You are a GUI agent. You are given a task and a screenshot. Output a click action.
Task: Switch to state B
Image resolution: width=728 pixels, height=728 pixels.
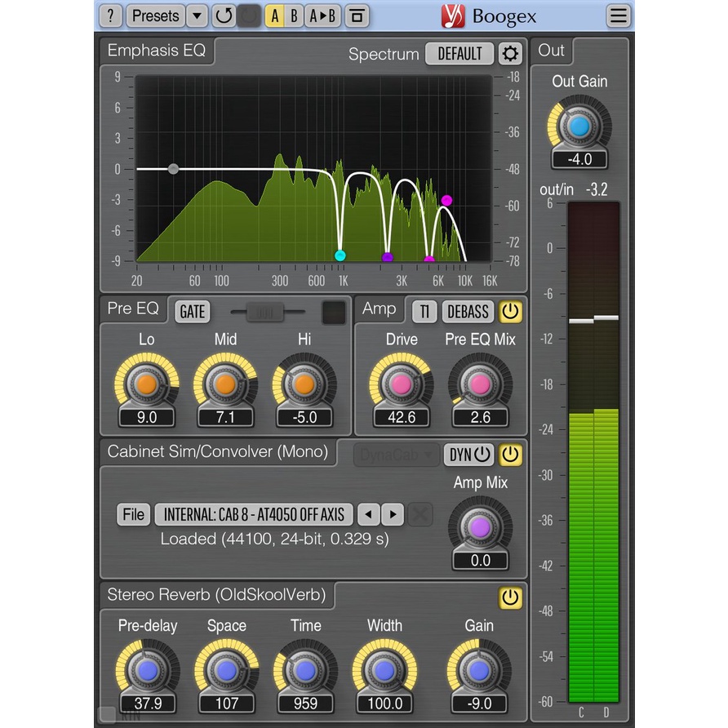point(295,16)
